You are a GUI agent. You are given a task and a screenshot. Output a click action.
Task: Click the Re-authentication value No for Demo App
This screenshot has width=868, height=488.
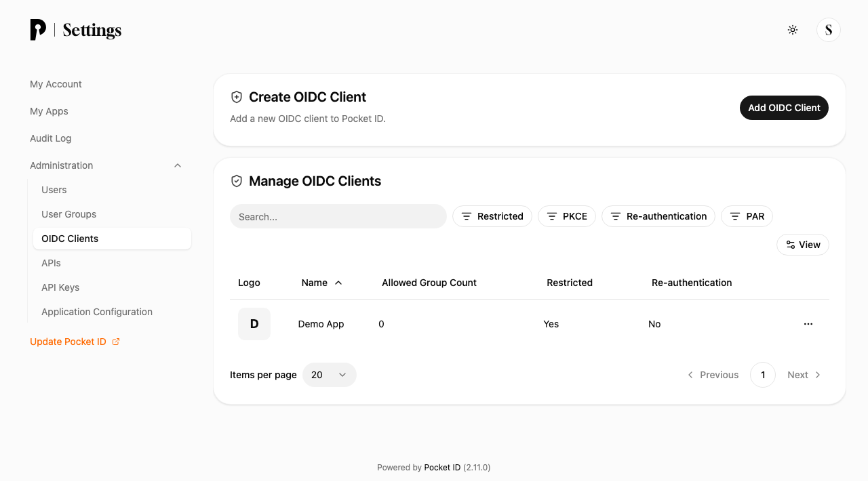pyautogui.click(x=654, y=324)
